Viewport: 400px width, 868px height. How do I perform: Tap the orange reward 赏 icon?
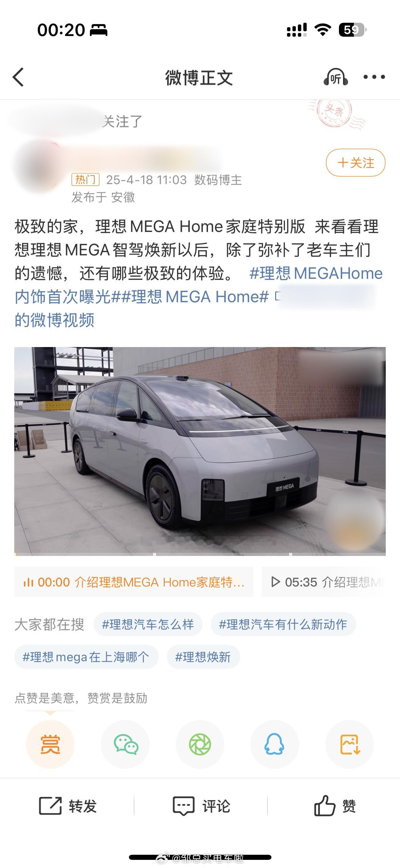(x=50, y=744)
